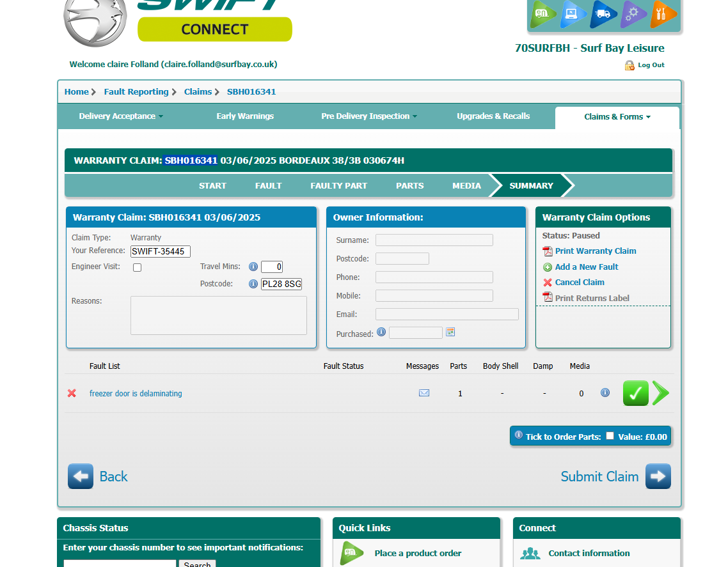Click PDF icon beside Print Warranty Claim
The width and height of the screenshot is (728, 567).
[548, 251]
